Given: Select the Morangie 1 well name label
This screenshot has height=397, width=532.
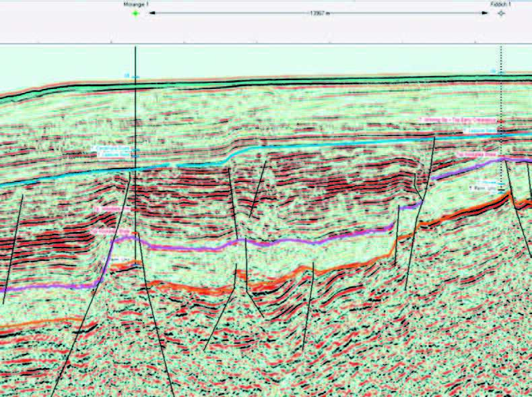Looking at the screenshot, I should click(x=135, y=4).
